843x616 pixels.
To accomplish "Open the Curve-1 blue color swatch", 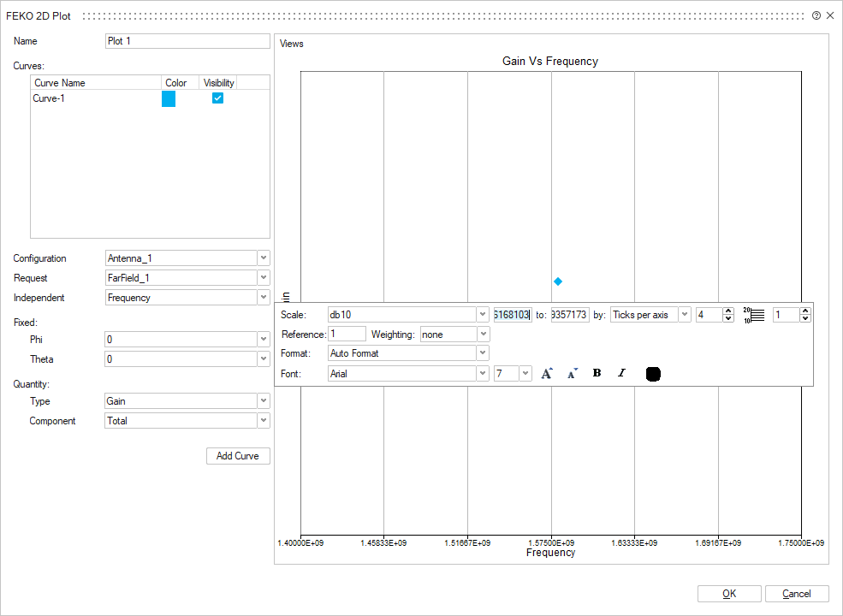I will (x=169, y=99).
